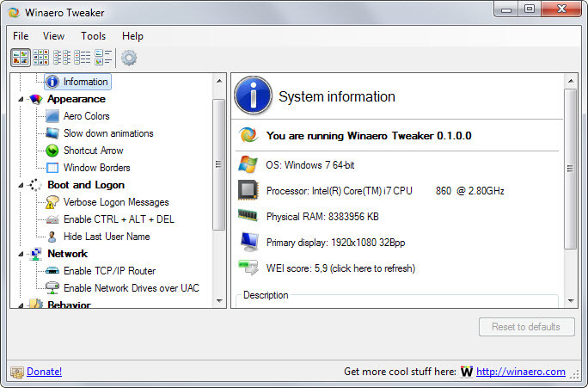Open the Donate! link

(44, 372)
